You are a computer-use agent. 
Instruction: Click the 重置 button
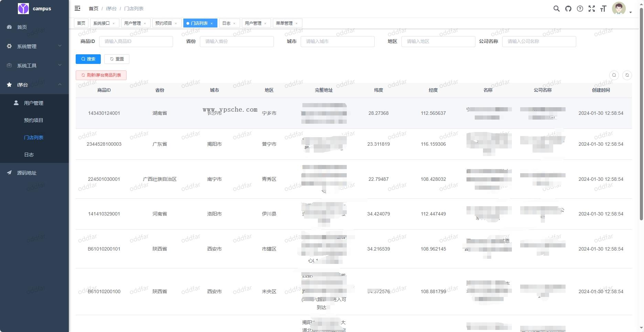(117, 59)
